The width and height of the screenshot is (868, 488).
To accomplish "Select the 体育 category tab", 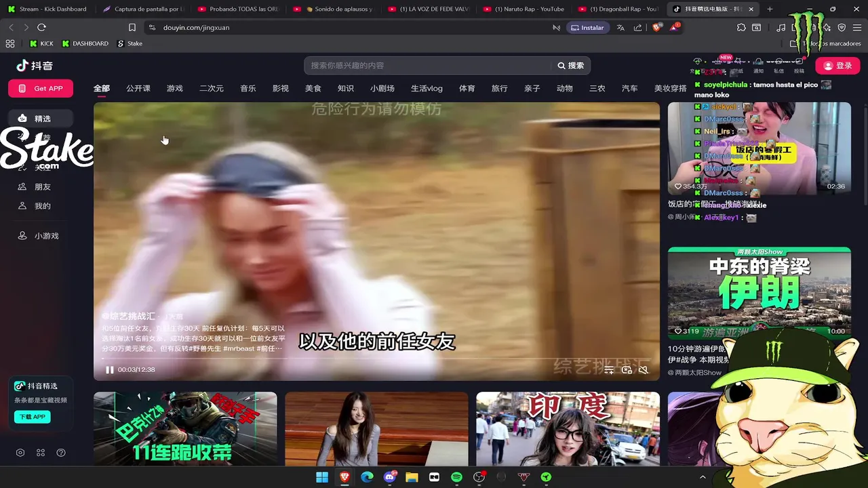I will click(467, 88).
